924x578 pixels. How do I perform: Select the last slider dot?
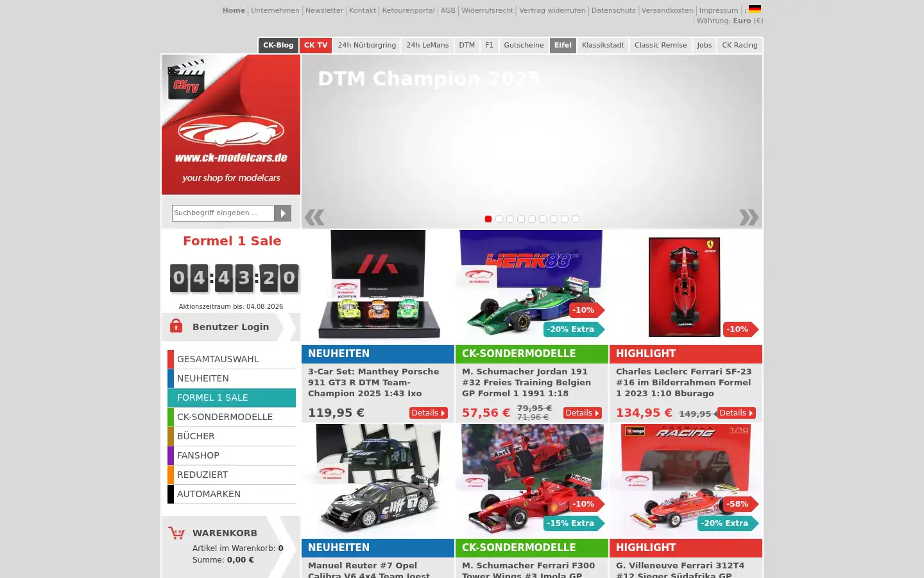point(576,219)
